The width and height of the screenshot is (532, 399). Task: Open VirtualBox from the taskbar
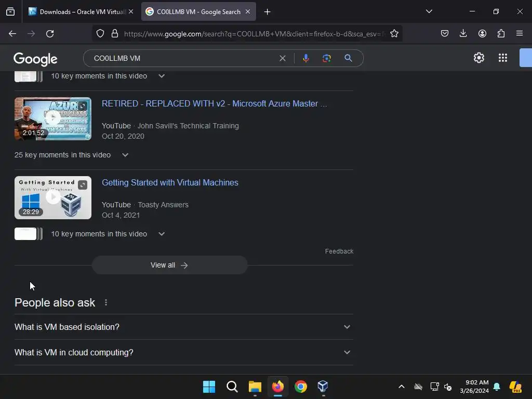[x=323, y=387]
